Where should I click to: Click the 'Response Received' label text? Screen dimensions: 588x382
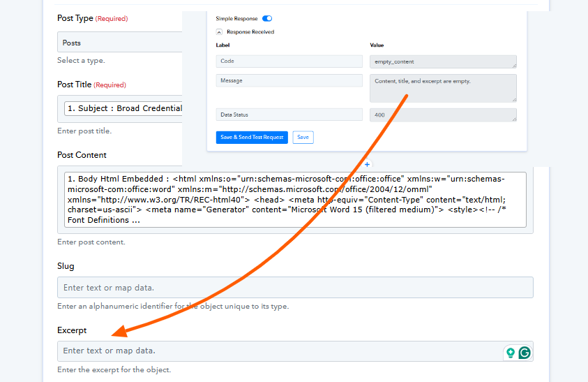coord(250,32)
